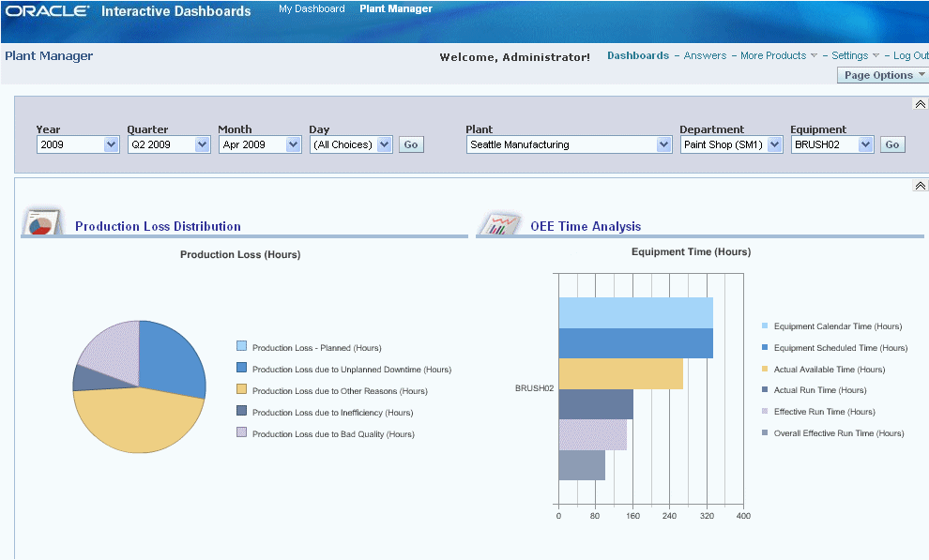The width and height of the screenshot is (929, 560).
Task: Click the BRUSH02 axis label
Action: pyautogui.click(x=535, y=388)
